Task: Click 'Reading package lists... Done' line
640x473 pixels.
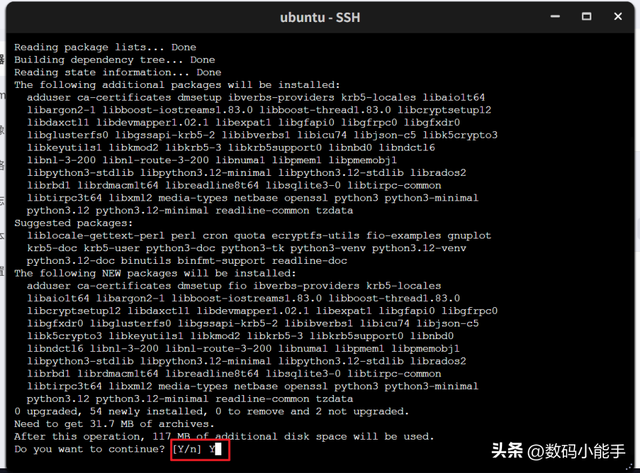Action: pos(105,47)
